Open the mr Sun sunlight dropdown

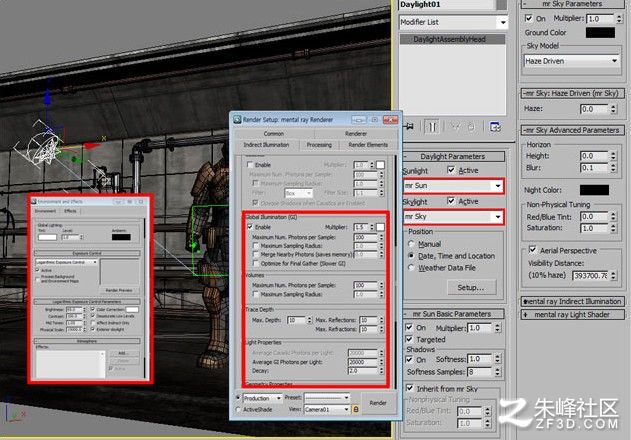click(454, 186)
